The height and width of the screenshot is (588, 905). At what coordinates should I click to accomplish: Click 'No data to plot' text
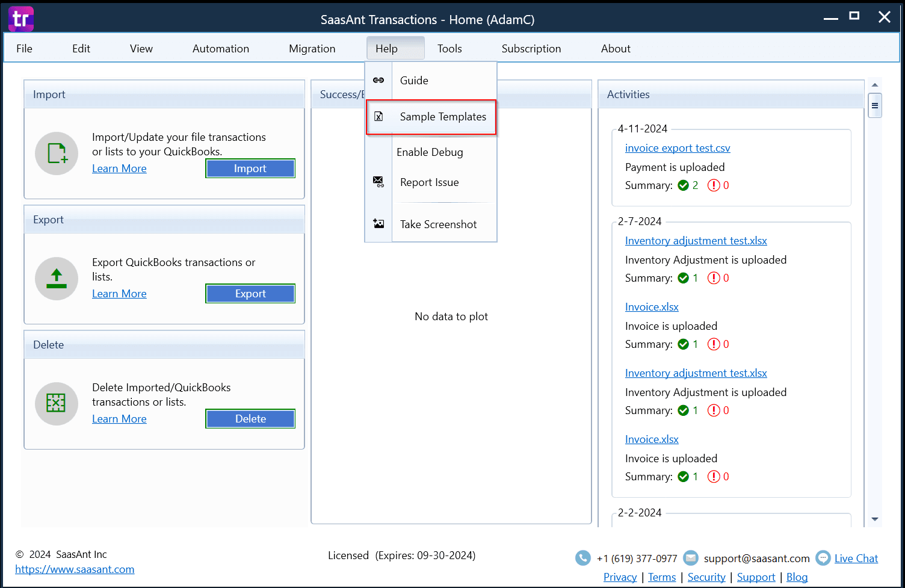[x=451, y=317]
